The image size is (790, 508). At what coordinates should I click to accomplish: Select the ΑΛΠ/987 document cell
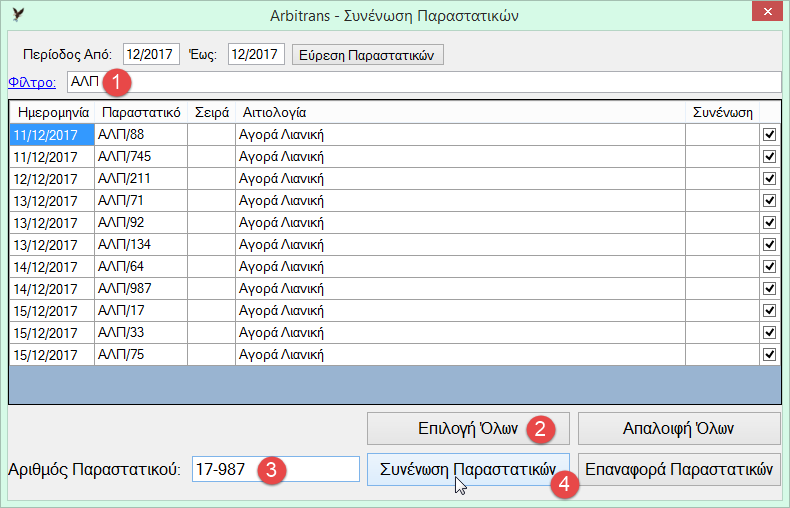(x=141, y=288)
